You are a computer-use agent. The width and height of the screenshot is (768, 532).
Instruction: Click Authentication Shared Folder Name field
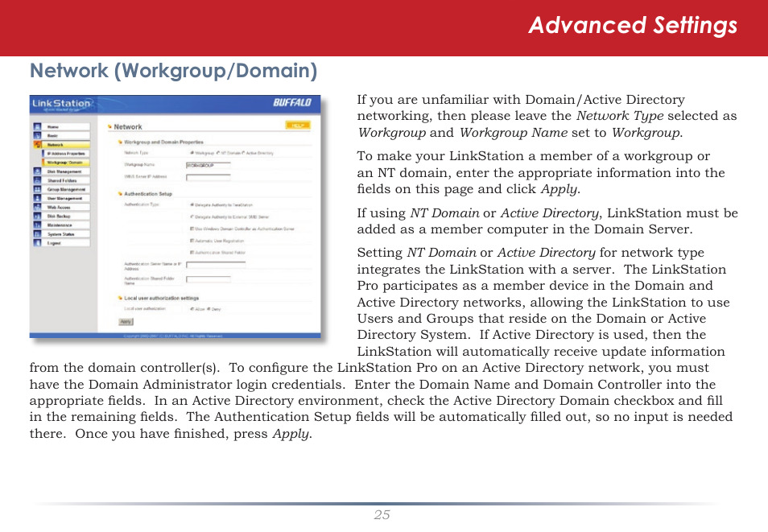(209, 279)
